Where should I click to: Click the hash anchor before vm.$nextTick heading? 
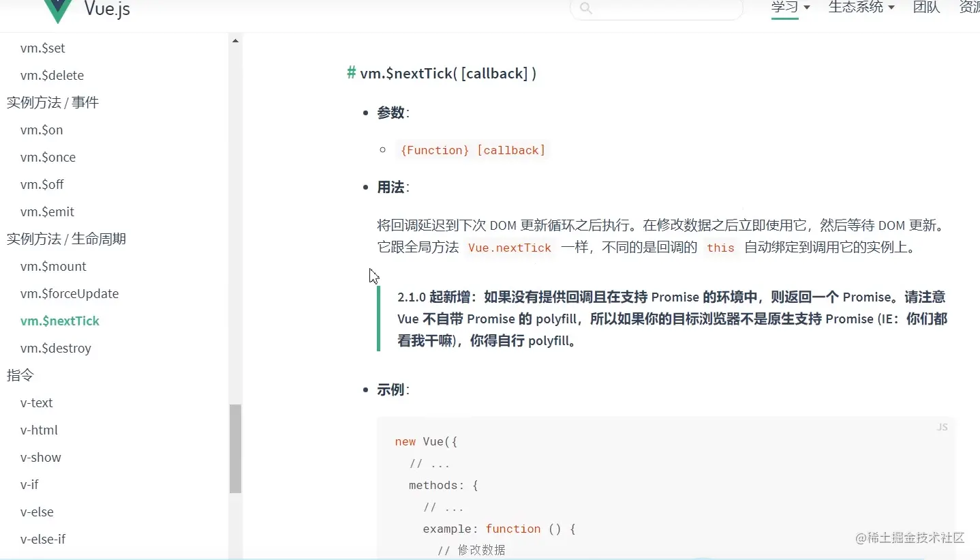[352, 73]
